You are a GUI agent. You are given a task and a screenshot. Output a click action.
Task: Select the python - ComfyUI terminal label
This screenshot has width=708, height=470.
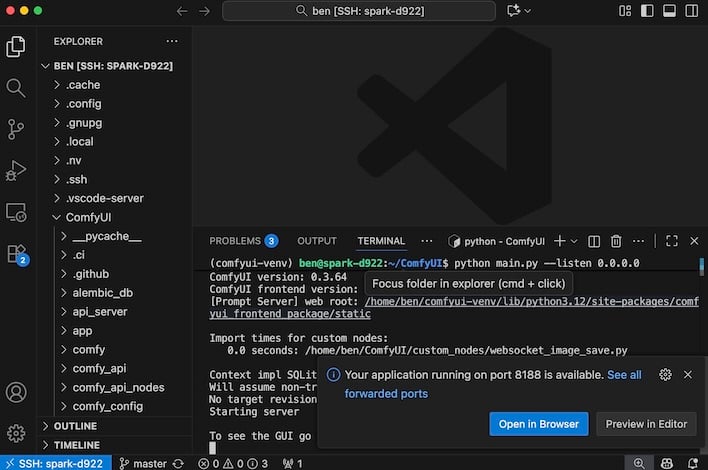pos(496,242)
